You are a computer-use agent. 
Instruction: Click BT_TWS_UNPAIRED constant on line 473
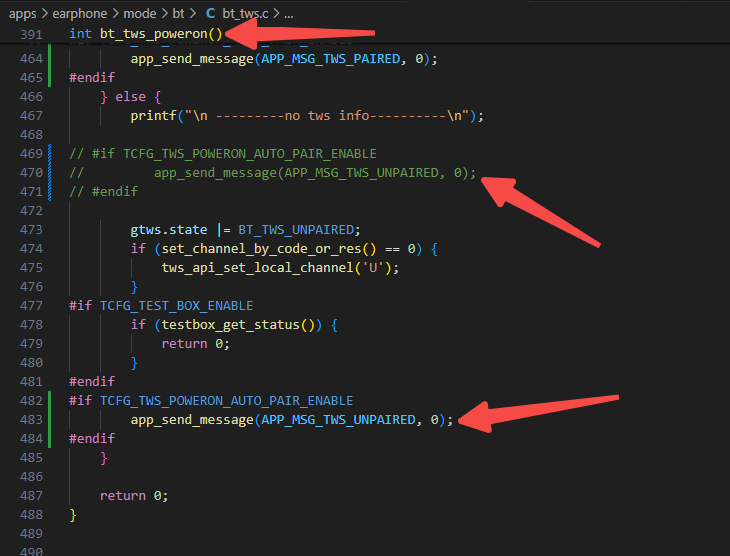[296, 230]
